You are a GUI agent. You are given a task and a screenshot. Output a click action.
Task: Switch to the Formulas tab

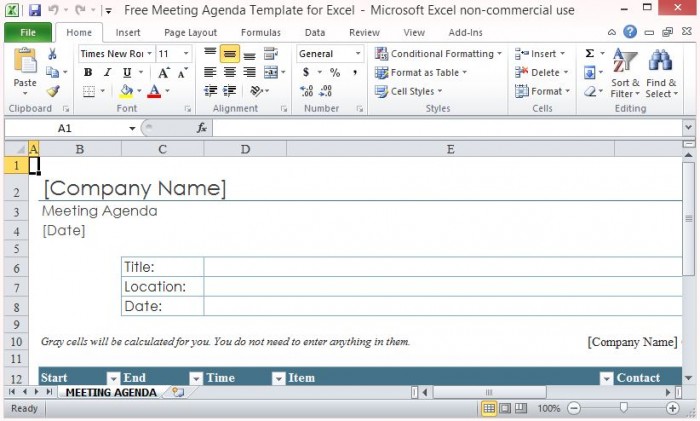pos(261,32)
